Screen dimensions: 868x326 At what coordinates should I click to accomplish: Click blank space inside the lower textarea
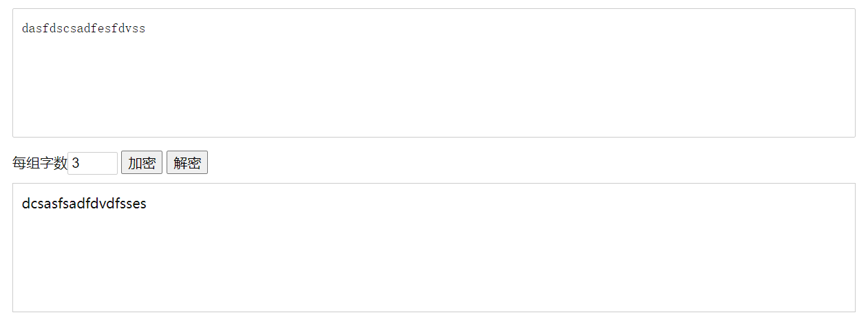tap(482, 268)
